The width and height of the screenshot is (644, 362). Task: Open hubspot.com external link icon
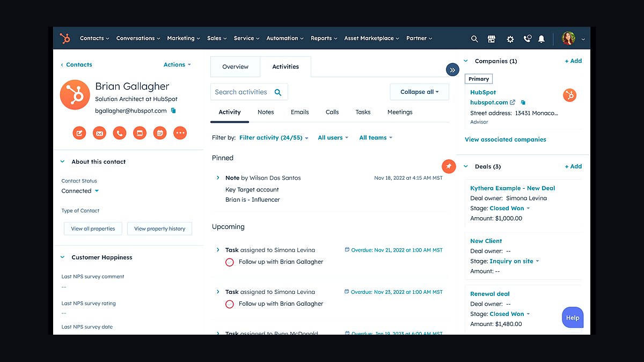pos(513,102)
